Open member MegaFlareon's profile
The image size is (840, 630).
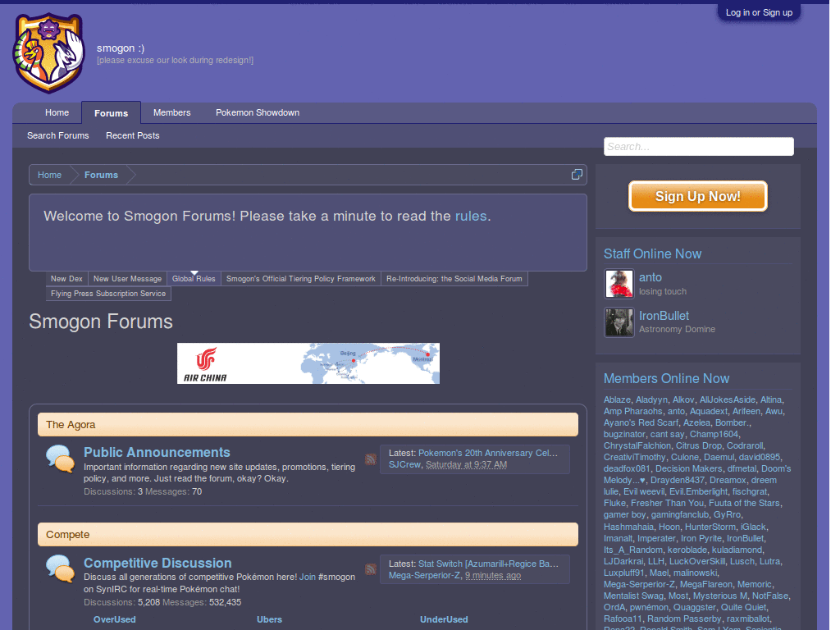[x=706, y=584]
